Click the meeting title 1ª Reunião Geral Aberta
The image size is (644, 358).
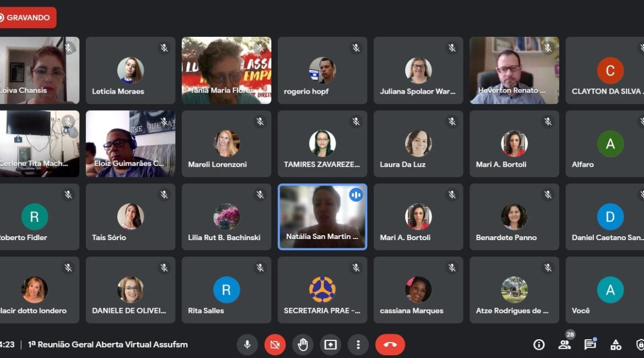[x=108, y=345]
